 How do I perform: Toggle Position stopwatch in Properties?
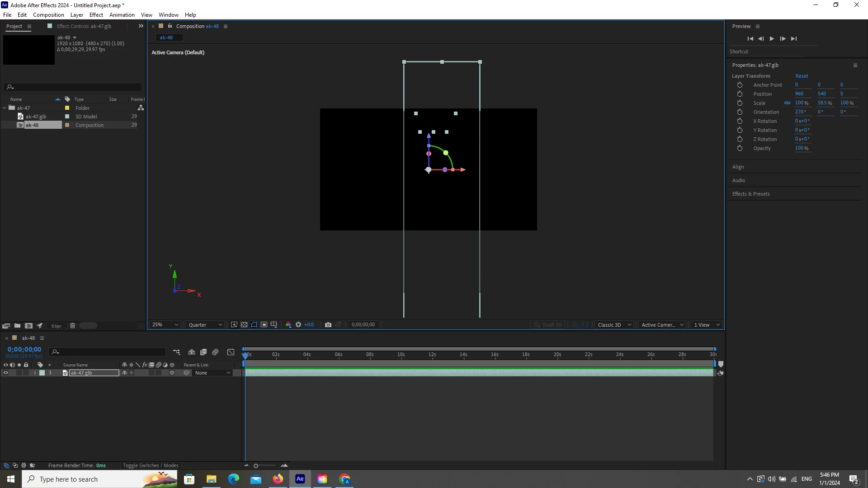coord(740,94)
